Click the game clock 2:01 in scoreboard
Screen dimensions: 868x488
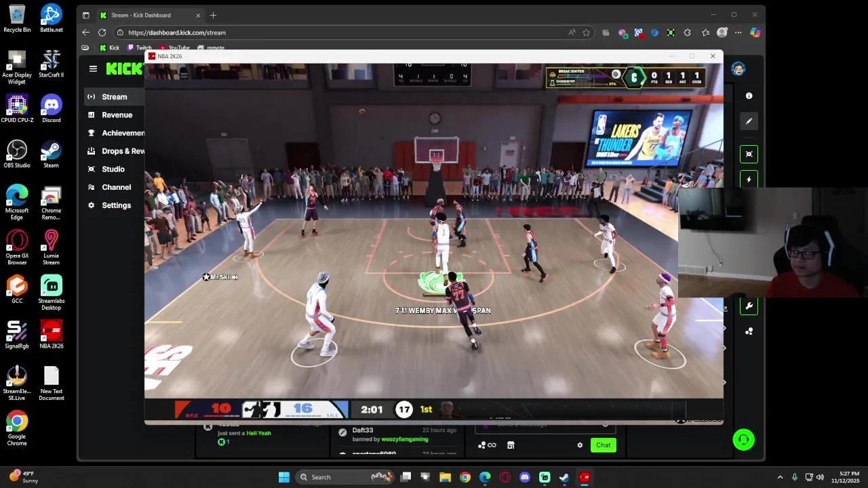tap(372, 409)
